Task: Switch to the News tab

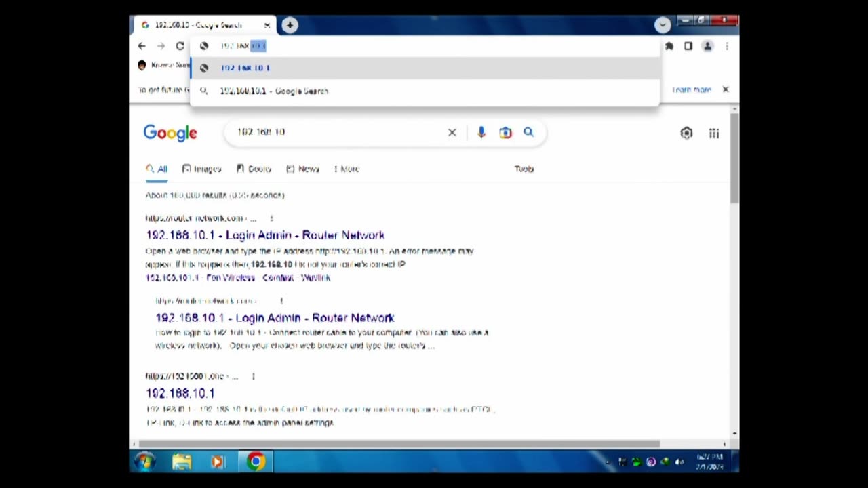Action: (x=302, y=169)
